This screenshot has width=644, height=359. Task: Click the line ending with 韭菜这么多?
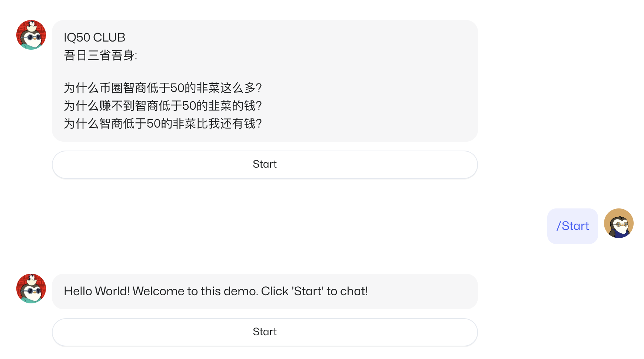pos(163,88)
